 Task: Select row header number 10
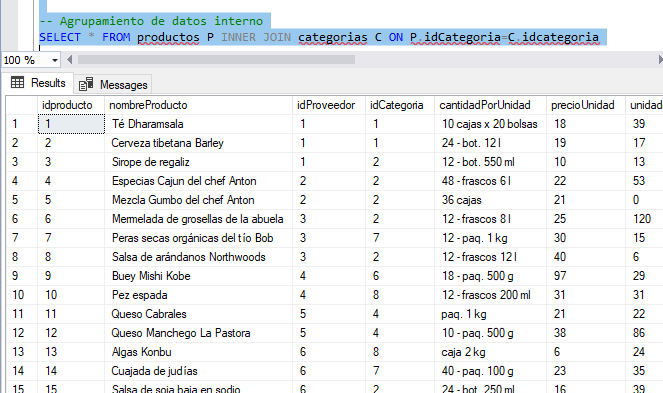click(22, 295)
